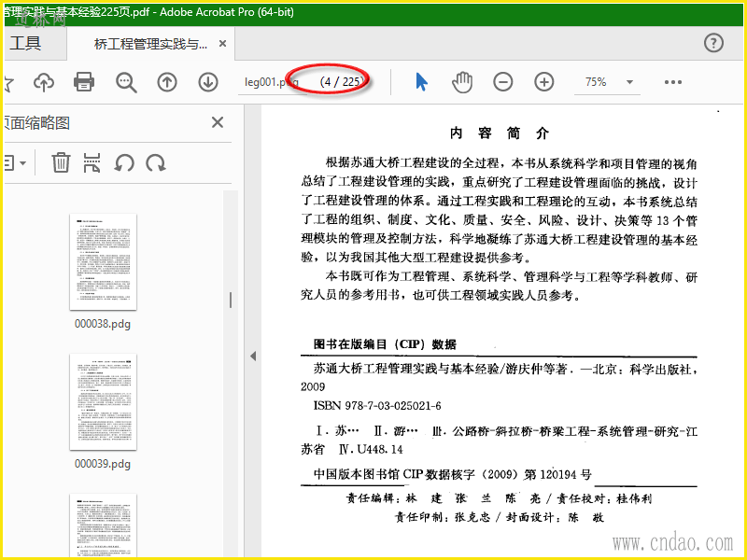Viewport: 747px width, 560px height.
Task: Close the page thumbnails panel
Action: pyautogui.click(x=218, y=122)
